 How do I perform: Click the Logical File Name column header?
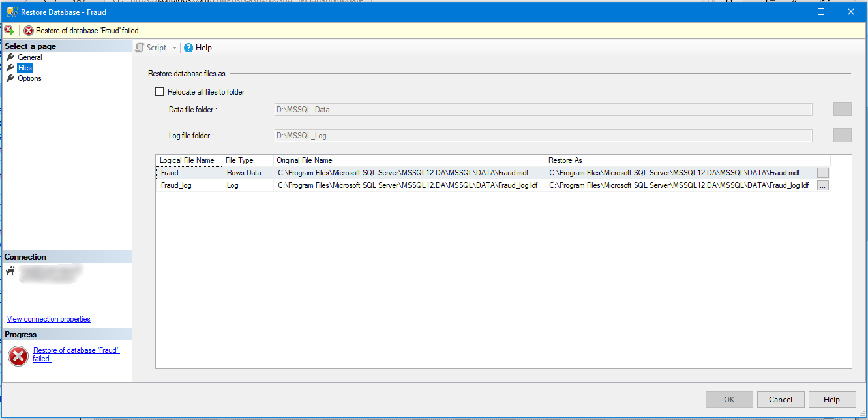point(188,160)
